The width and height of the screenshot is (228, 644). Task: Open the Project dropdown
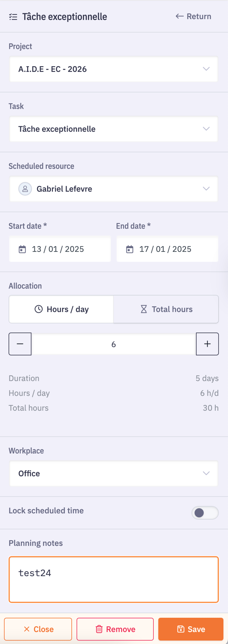(x=113, y=69)
